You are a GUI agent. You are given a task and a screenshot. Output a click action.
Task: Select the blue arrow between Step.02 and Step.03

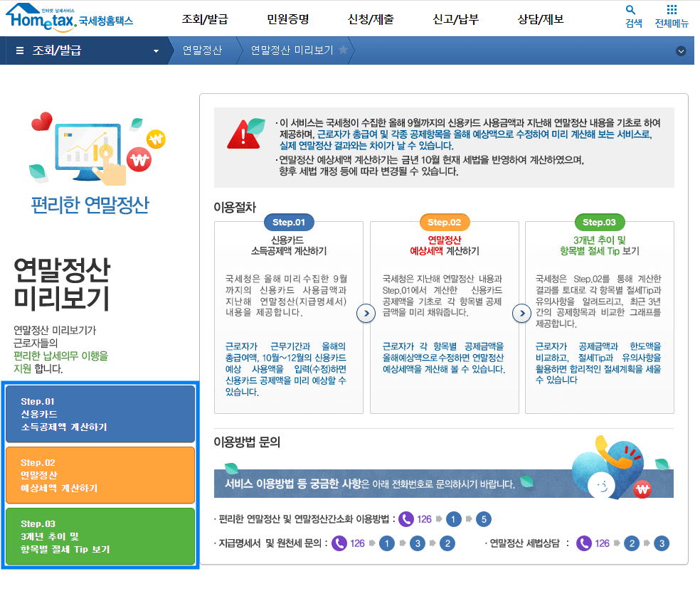pyautogui.click(x=522, y=313)
